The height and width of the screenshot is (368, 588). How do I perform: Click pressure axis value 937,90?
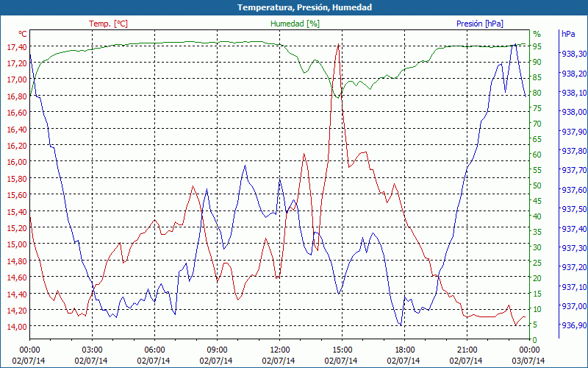point(573,132)
